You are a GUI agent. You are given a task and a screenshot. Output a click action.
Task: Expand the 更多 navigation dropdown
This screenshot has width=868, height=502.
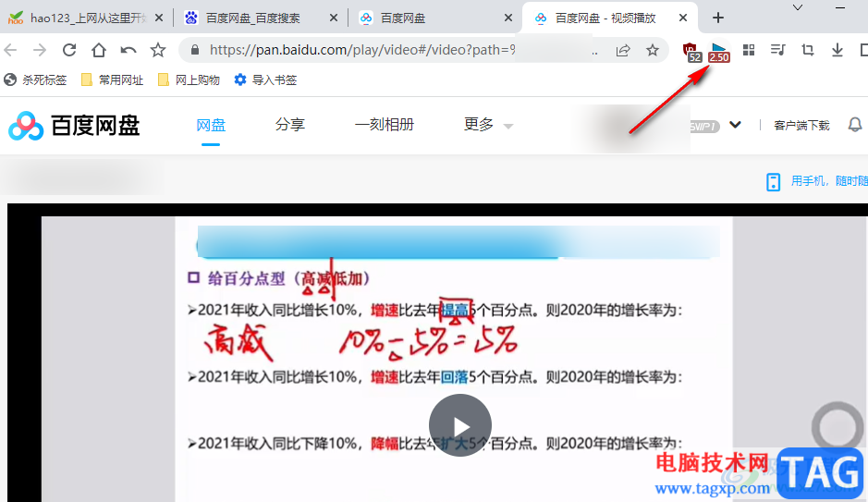point(488,125)
